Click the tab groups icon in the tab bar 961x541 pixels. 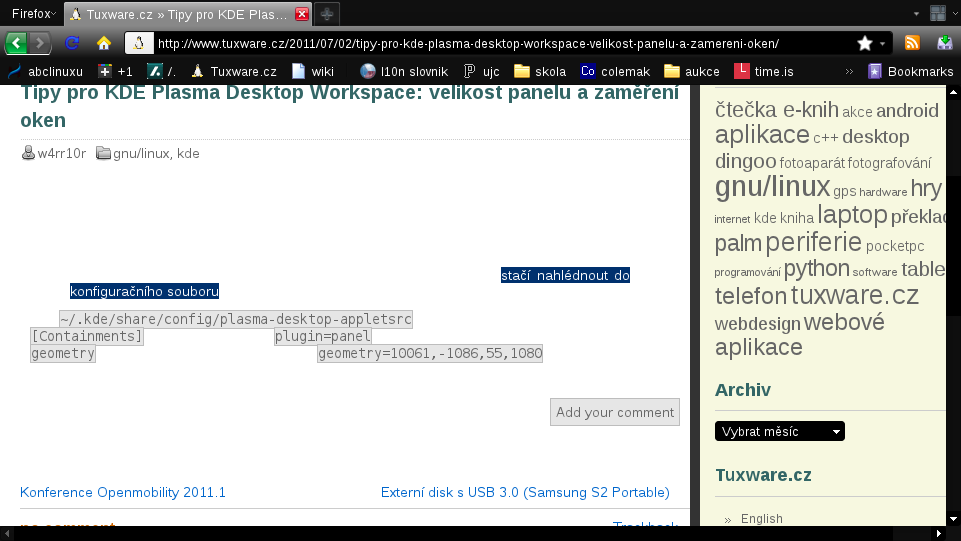click(938, 13)
